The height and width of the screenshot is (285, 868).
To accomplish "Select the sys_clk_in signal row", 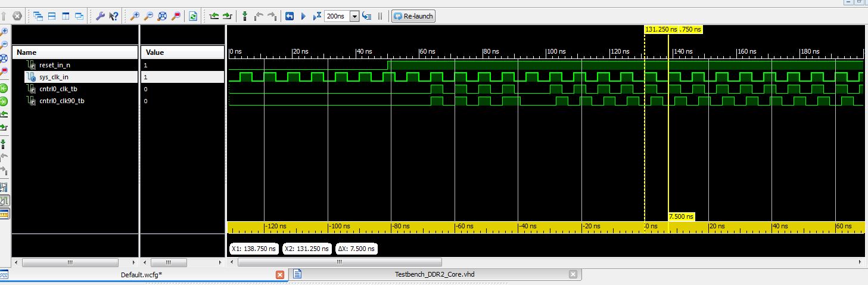I will click(75, 77).
